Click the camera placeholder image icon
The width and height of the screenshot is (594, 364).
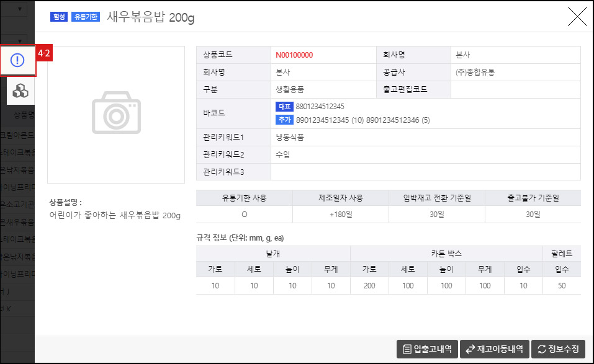[116, 113]
